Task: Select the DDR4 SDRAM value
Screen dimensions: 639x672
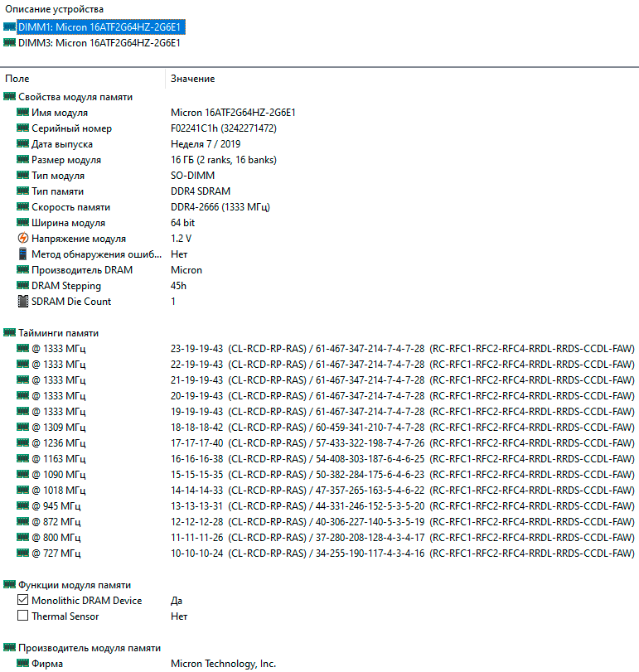Action: pos(201,191)
